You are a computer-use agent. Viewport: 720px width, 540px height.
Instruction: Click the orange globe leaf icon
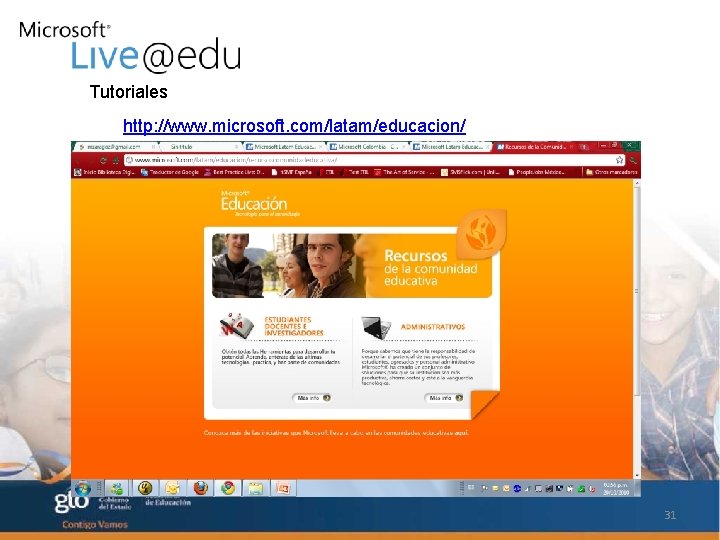pos(482,233)
